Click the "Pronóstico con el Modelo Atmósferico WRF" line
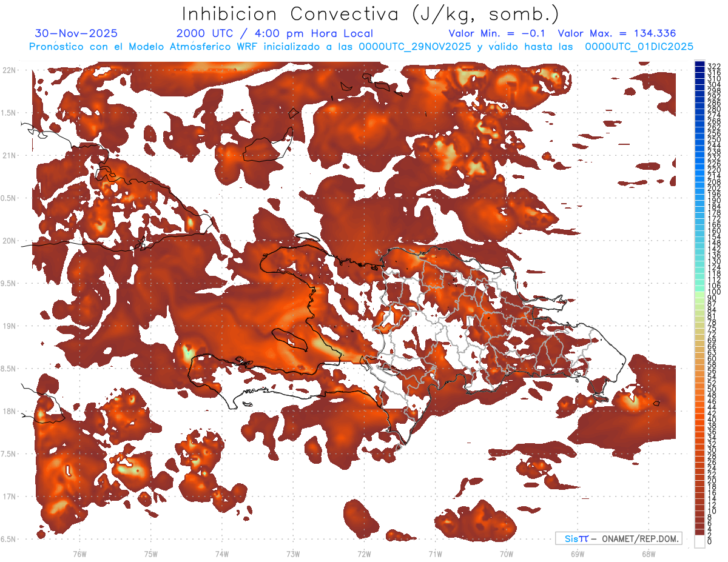Image resolution: width=728 pixels, height=562 pixels. (361, 47)
